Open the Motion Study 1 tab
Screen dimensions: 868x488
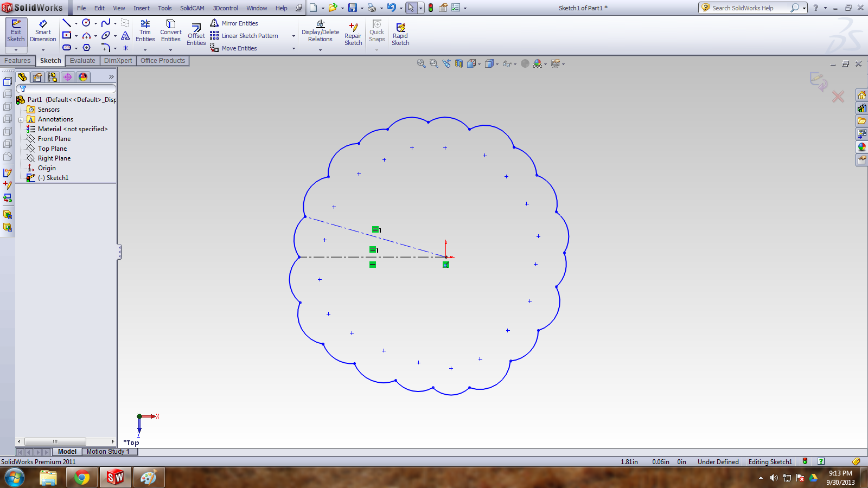[x=108, y=452]
